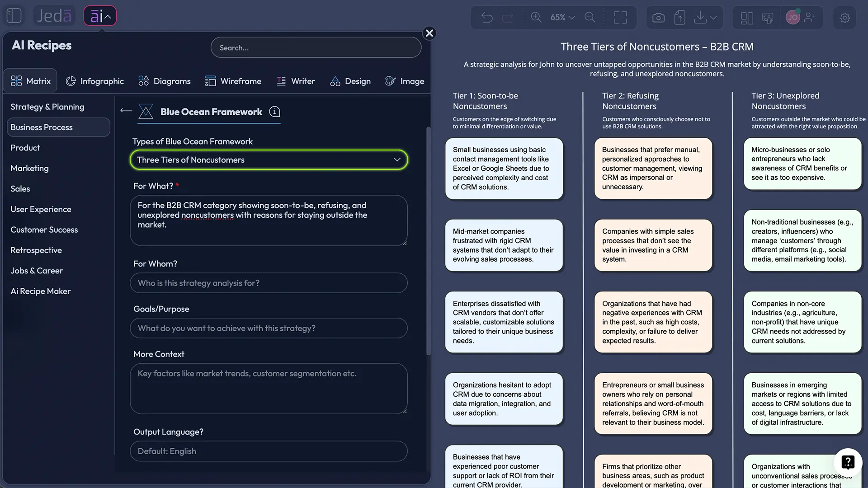Go back with the left arrow
The height and width of the screenshot is (488, 868).
point(126,110)
